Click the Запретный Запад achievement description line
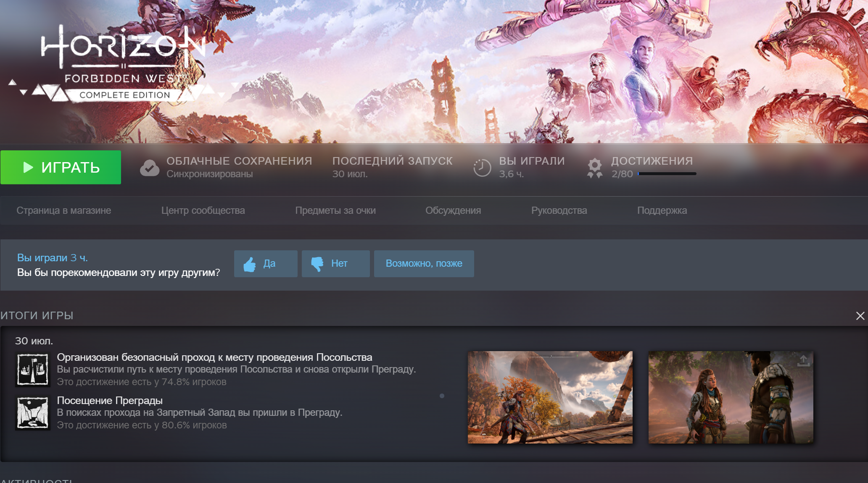 [200, 413]
